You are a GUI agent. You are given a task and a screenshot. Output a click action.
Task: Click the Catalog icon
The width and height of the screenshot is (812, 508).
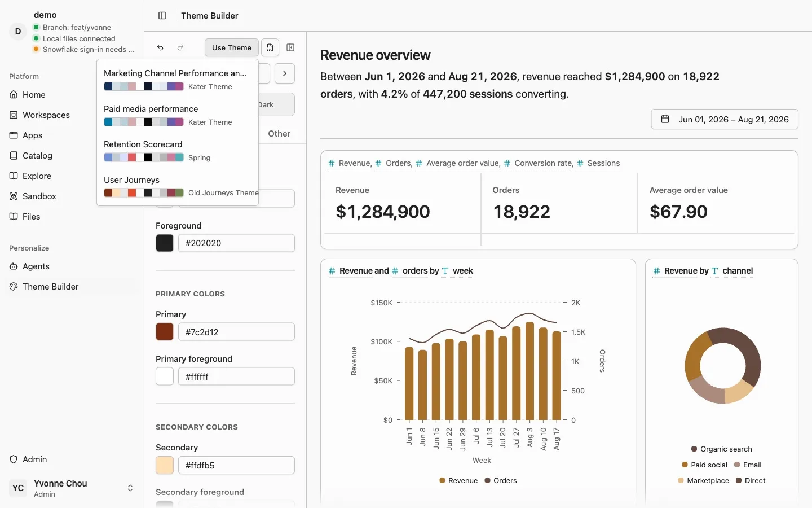14,156
